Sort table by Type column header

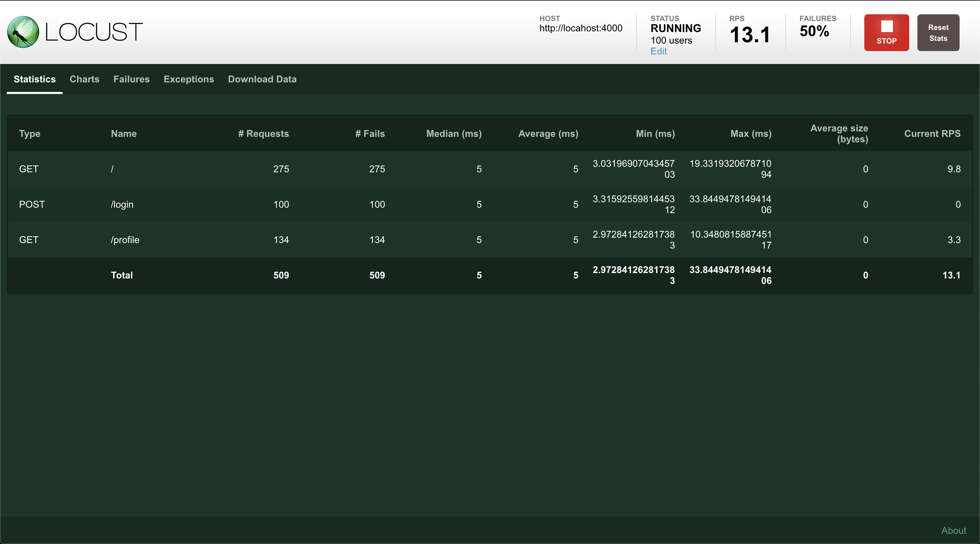pyautogui.click(x=30, y=134)
